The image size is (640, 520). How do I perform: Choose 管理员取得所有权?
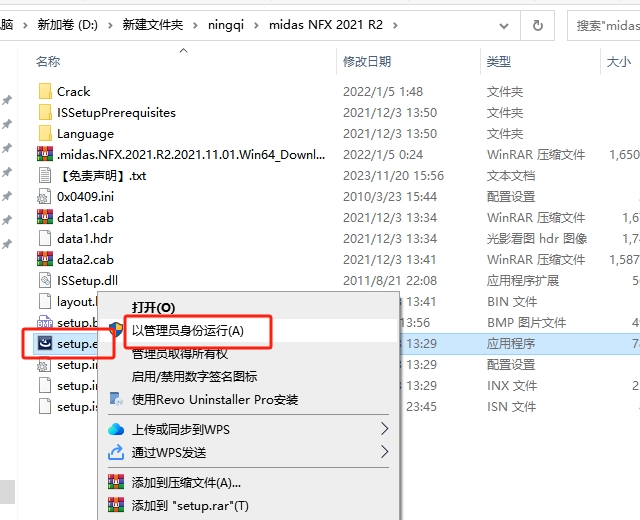pos(180,353)
